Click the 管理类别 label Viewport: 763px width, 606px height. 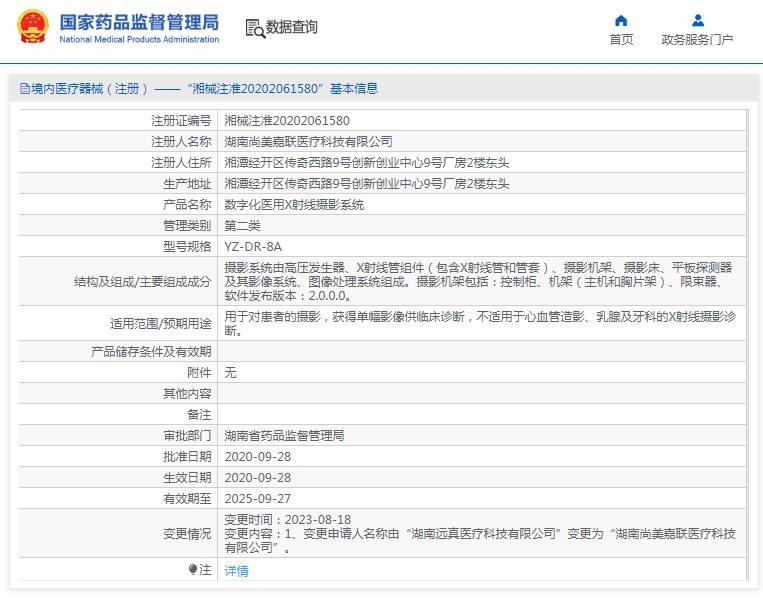click(187, 225)
